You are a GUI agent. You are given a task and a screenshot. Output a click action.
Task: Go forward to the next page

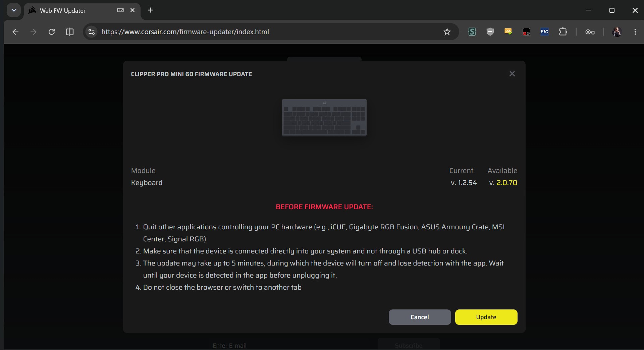33,32
